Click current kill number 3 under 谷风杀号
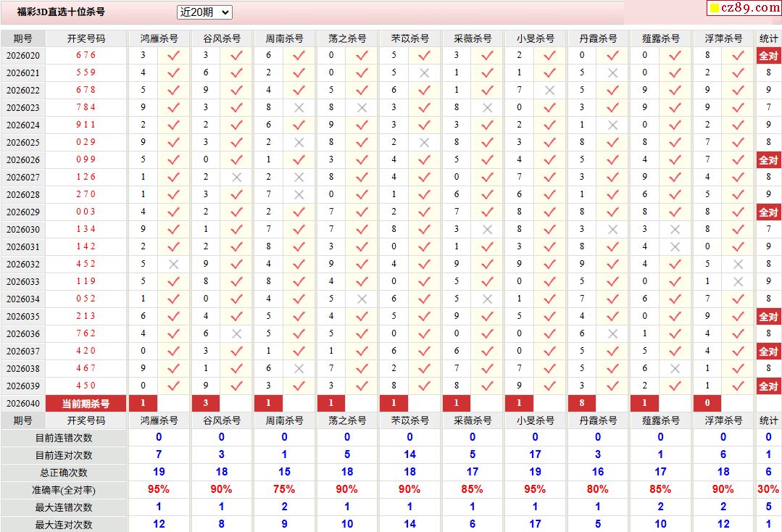782x532 pixels. (x=206, y=403)
